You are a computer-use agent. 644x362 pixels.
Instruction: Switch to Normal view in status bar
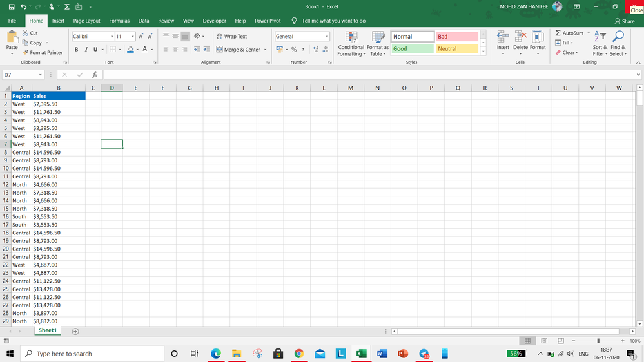tap(528, 341)
